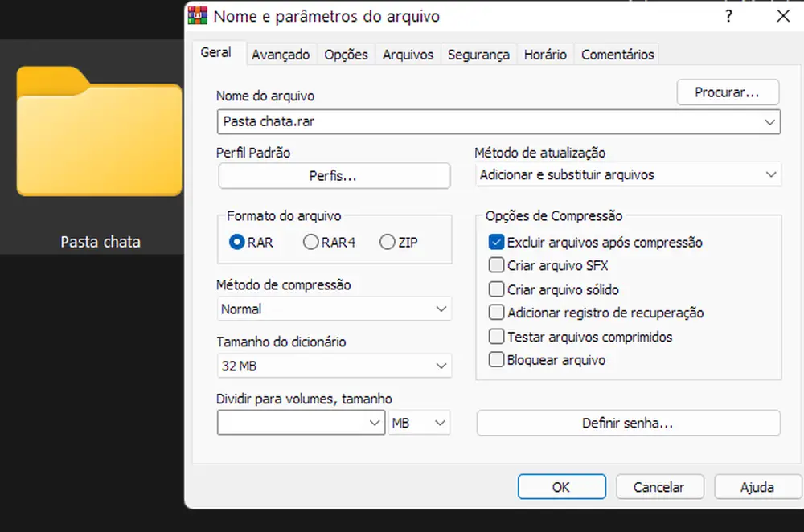Check Adicionar registro de recuperação
The height and width of the screenshot is (532, 804).
tap(496, 313)
